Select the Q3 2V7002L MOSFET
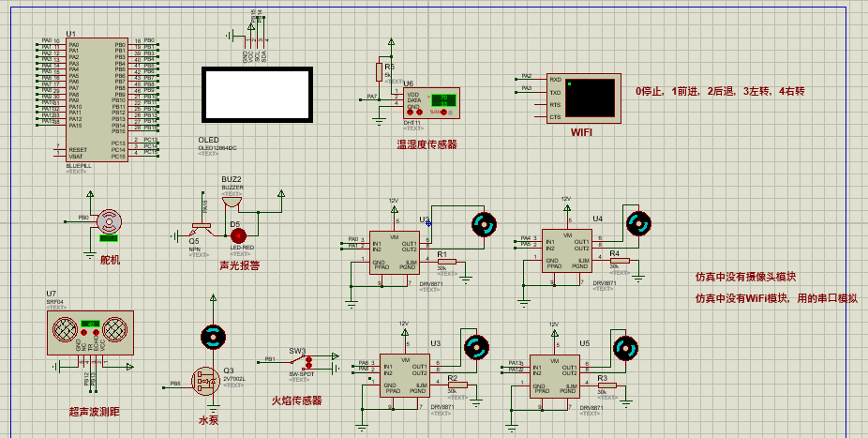Screen dimensions: 868x438 click(205, 381)
